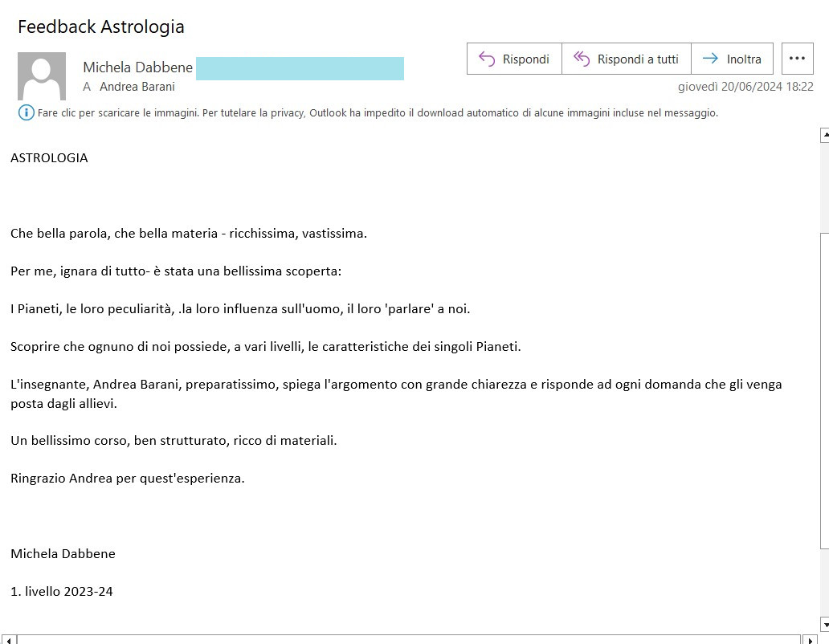Viewport: 829px width, 644px height.
Task: Click the ASTROLOGIA heading in message body
Action: click(x=49, y=157)
